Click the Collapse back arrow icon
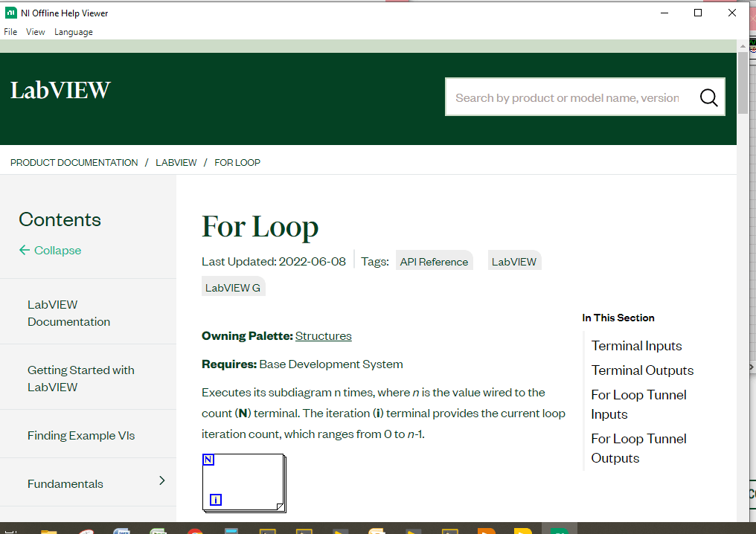Screen dimensions: 756x534 (x=24, y=250)
